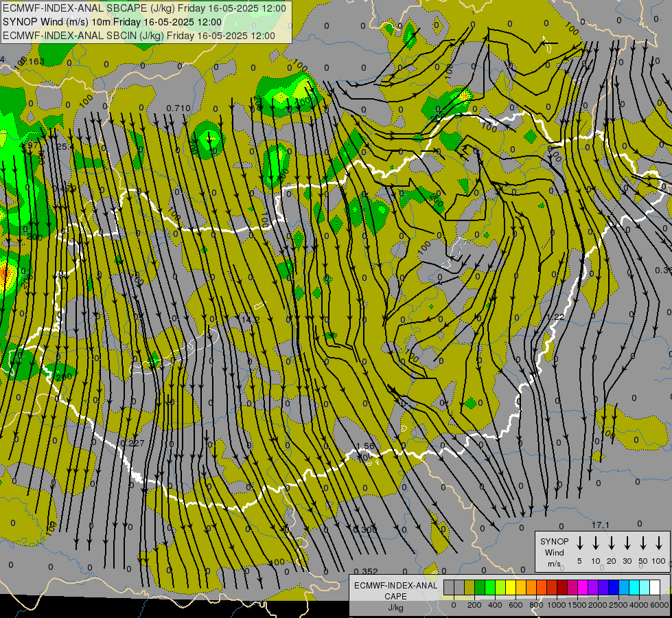
Task: Click the '0.710' value on the map
Action: pyautogui.click(x=178, y=108)
